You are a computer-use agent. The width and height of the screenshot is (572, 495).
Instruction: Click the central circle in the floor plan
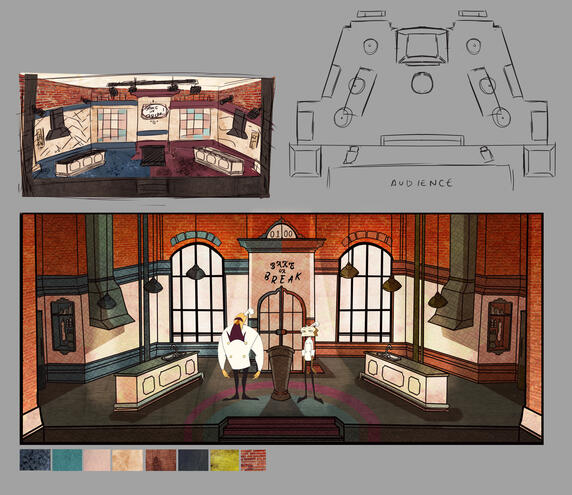[x=422, y=83]
